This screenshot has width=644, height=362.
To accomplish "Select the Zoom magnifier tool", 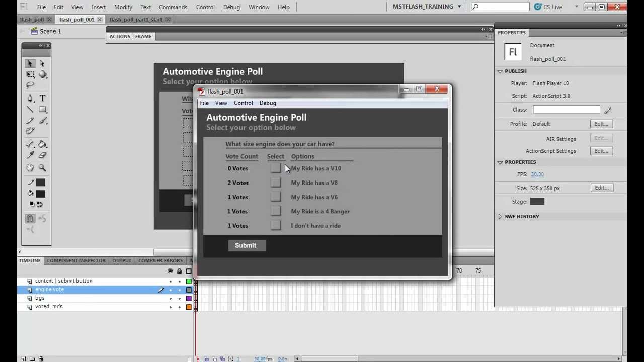I will click(x=42, y=168).
